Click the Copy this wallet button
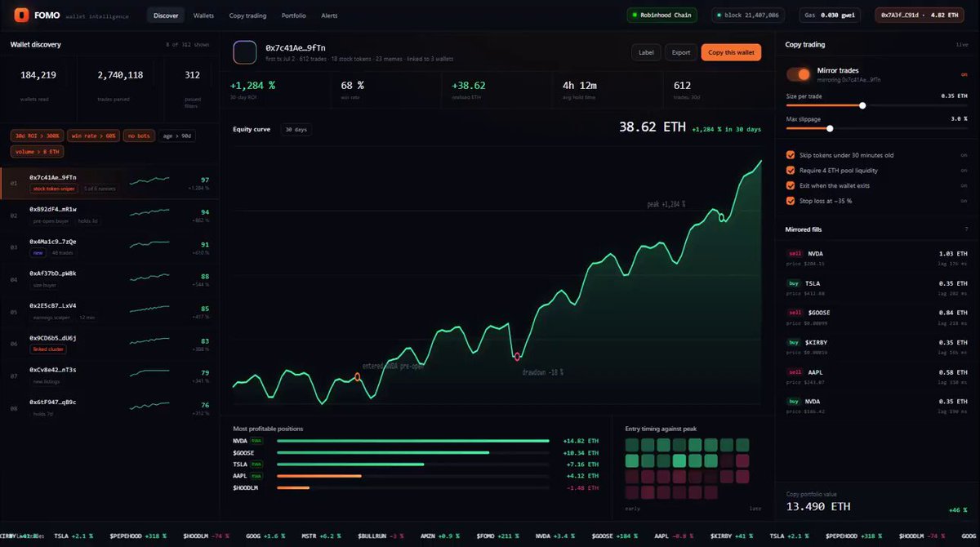Screen dimensions: 980x547 731,52
